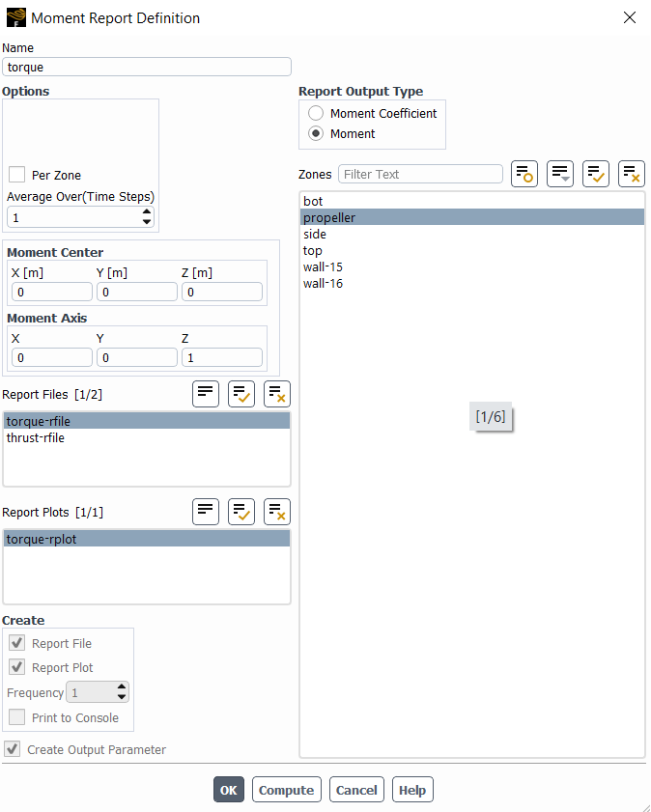Select all zones icon
Image resolution: width=651 pixels, height=812 pixels.
tap(596, 174)
